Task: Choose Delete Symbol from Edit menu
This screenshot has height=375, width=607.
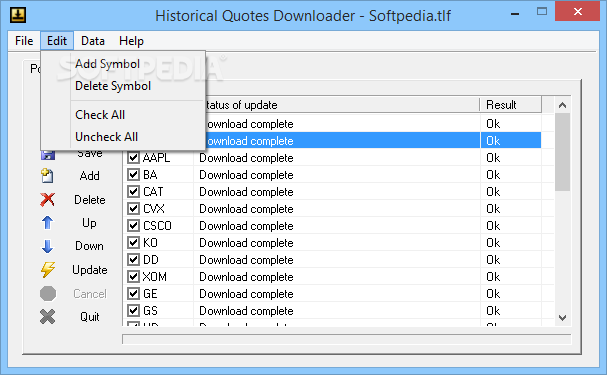Action: (x=123, y=86)
